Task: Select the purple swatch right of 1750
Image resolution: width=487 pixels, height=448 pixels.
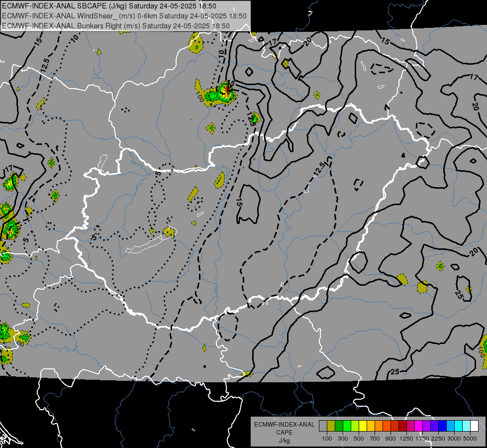Action: point(427,426)
